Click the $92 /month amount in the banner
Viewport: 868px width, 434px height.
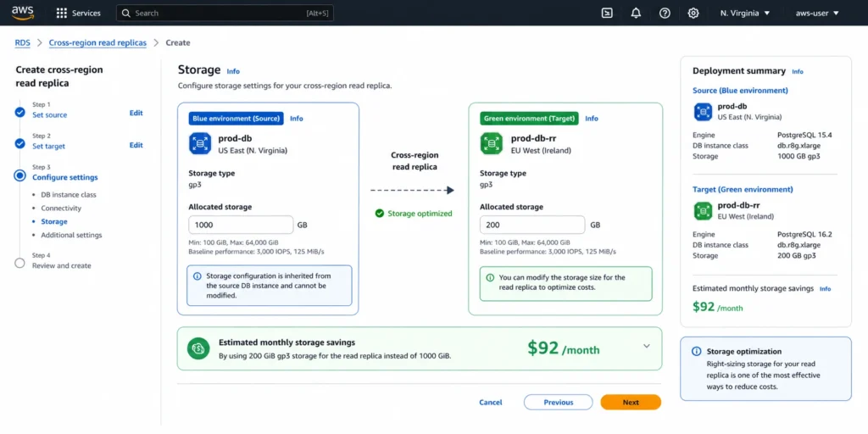pyautogui.click(x=563, y=348)
